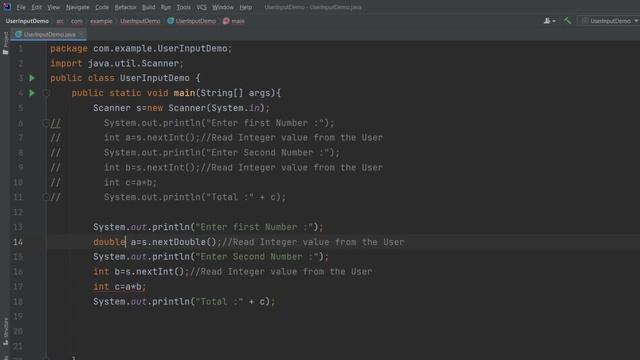Click class name 'UserInputDemo' in declaration
The width and height of the screenshot is (640, 360).
(x=155, y=78)
